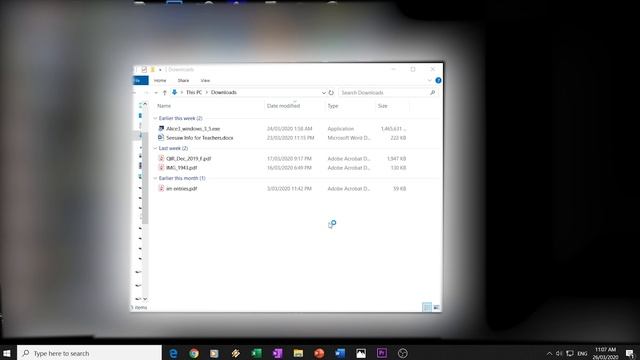Screen dimensions: 640x360
Task: Open Properties from the quick access toolbar
Action: pyautogui.click(x=144, y=70)
